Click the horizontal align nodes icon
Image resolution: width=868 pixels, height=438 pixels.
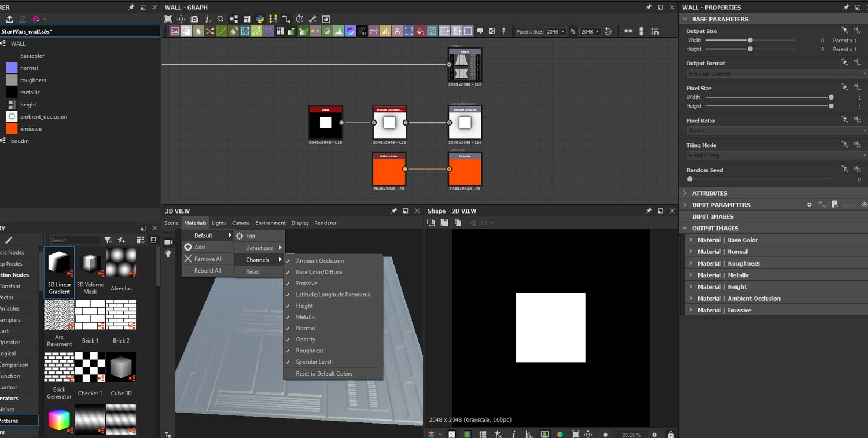(628, 31)
